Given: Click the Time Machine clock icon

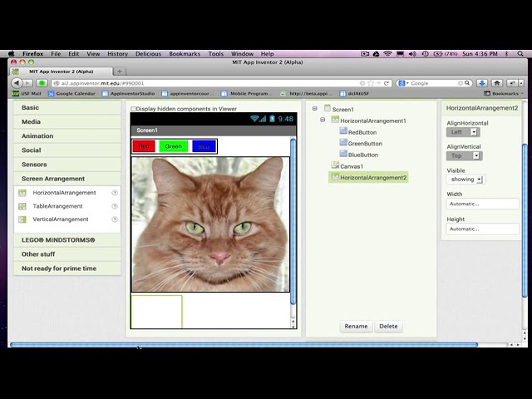Looking at the screenshot, I should (x=425, y=53).
